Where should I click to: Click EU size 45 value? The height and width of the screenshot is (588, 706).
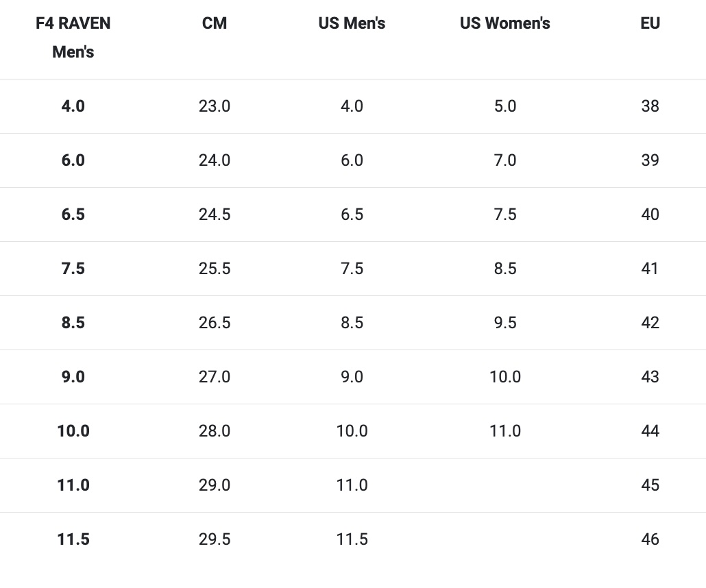(650, 485)
